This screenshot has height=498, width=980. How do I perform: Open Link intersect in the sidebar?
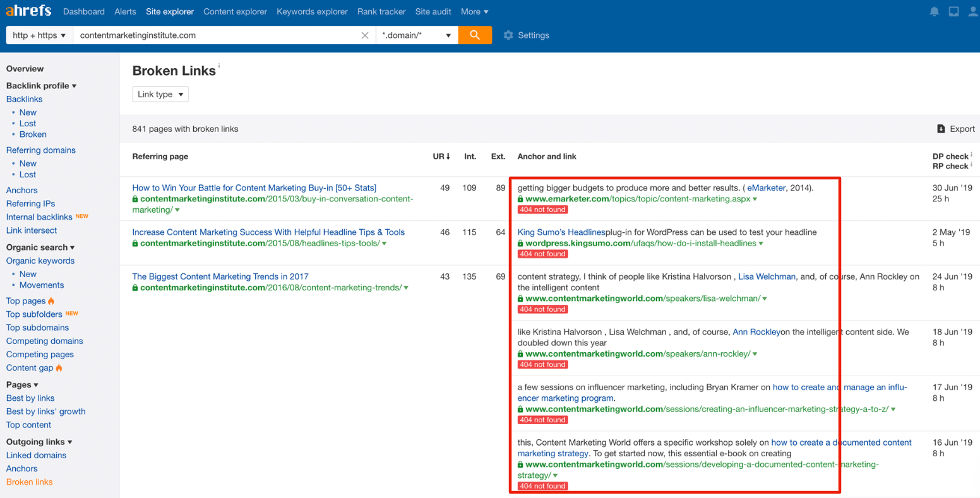(x=32, y=230)
